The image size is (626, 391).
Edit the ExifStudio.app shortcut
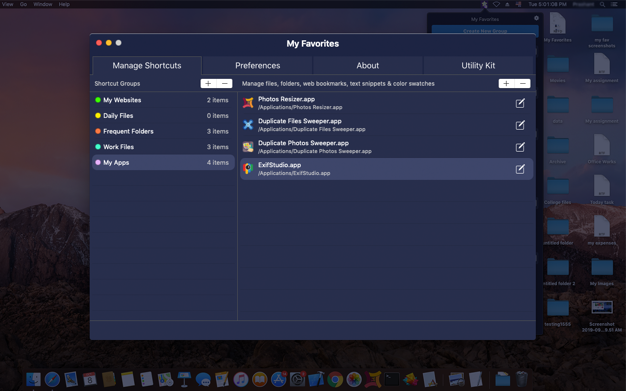coord(520,169)
